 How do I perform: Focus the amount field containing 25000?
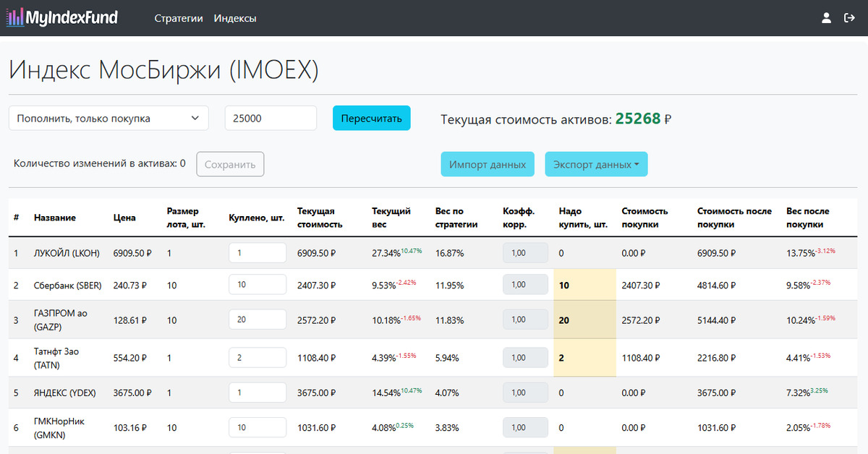[x=271, y=119]
